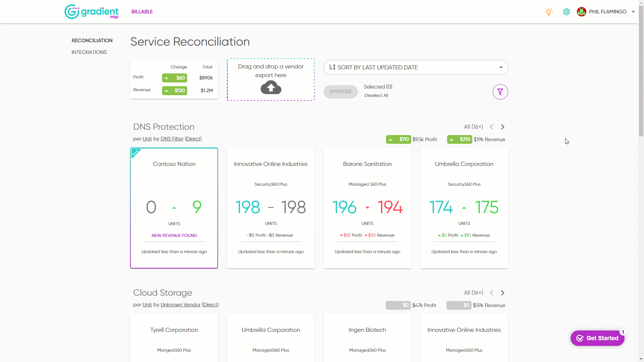Go to previous page of Cloud Storage
The height and width of the screenshot is (362, 644).
[x=491, y=293]
